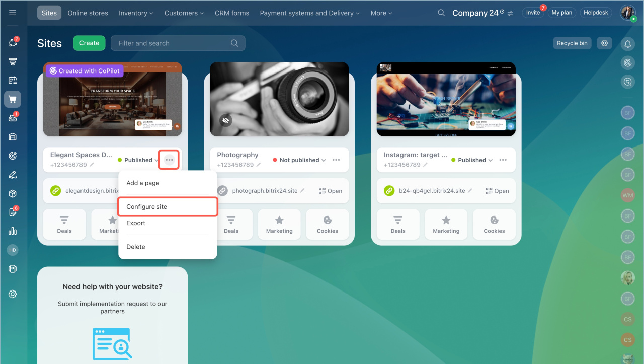Switch to the Online stores tab
The image size is (644, 364).
[x=88, y=13]
